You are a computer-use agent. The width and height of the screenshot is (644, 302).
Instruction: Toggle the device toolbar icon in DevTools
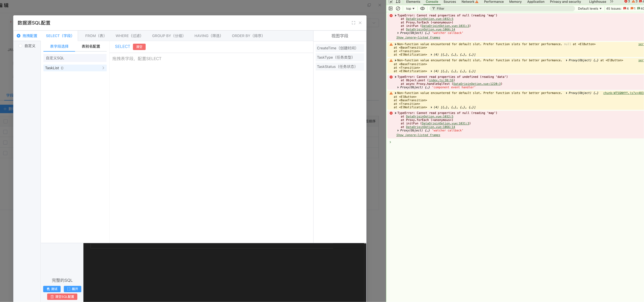pos(398,2)
